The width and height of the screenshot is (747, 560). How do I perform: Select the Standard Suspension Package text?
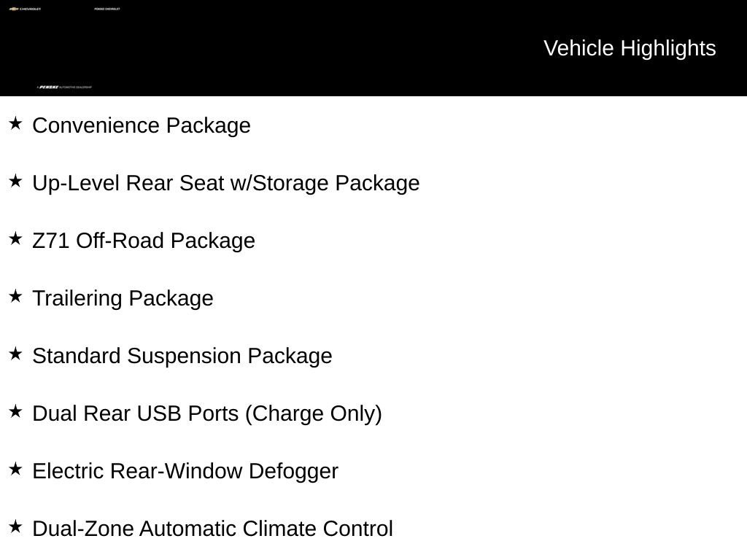182,356
